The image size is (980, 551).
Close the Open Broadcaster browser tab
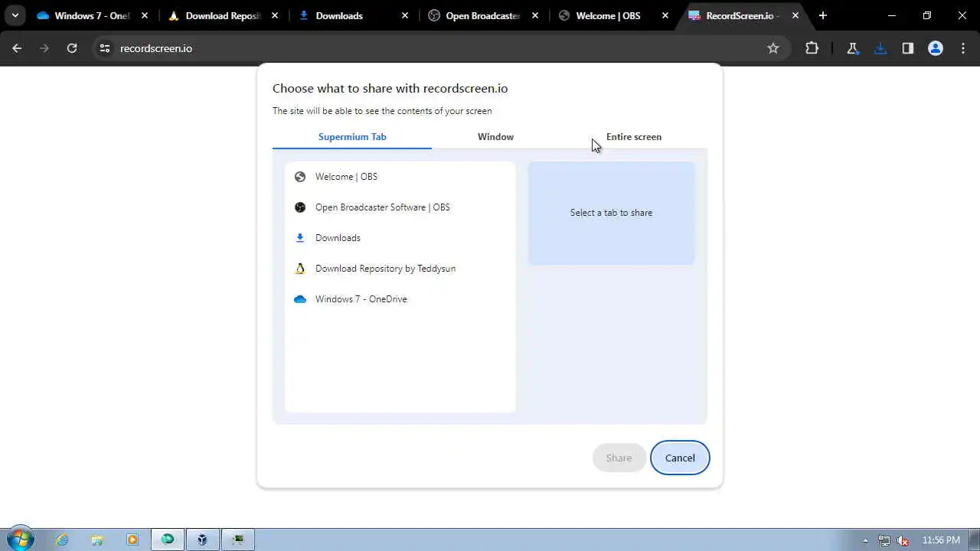[x=535, y=15]
